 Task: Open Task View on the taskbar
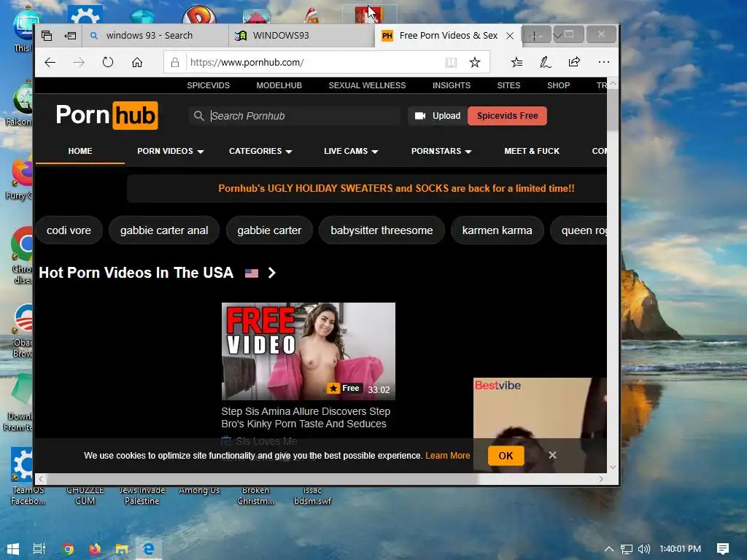tap(39, 549)
